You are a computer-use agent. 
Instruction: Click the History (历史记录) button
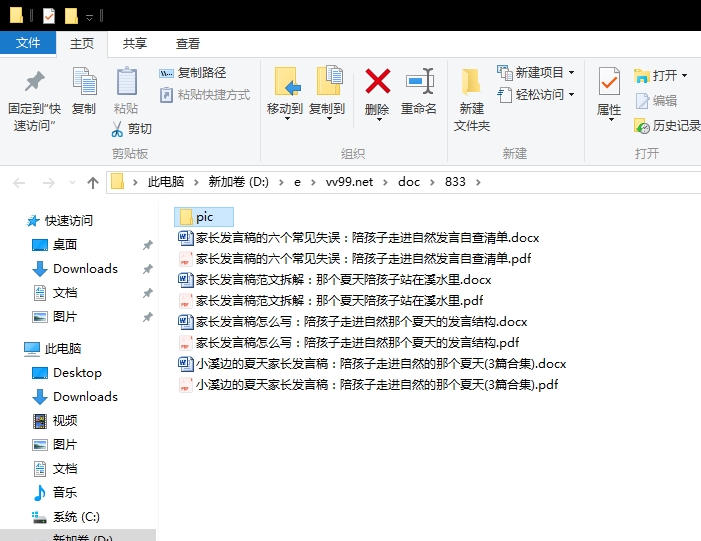667,126
